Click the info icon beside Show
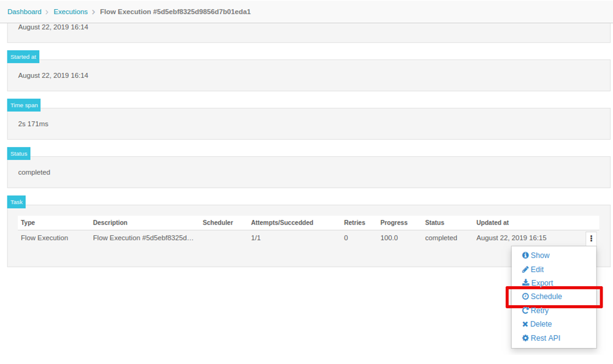 [525, 256]
